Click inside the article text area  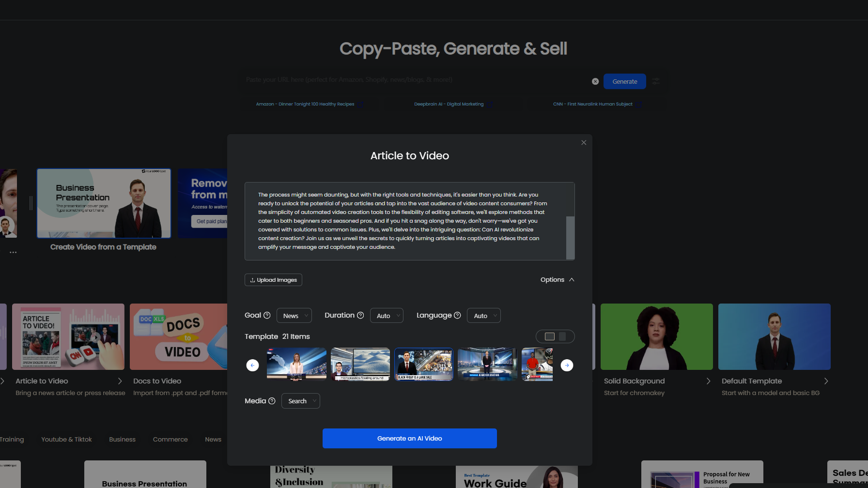(405, 221)
